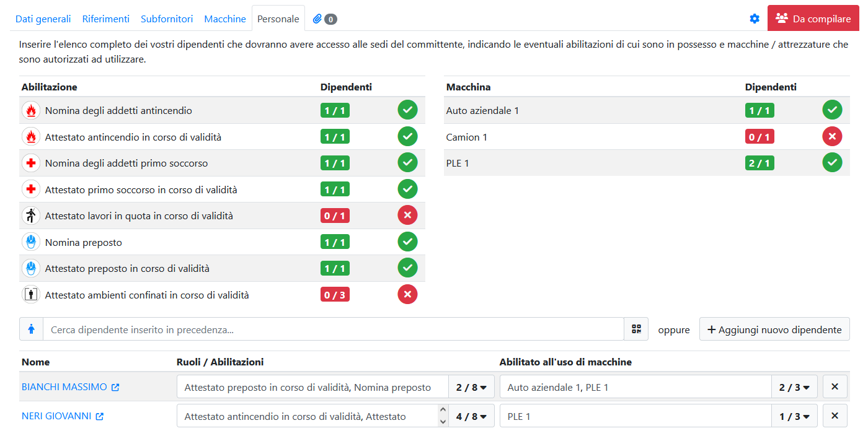This screenshot has width=868, height=436.
Task: Switch to the Macchine tab
Action: click(225, 19)
